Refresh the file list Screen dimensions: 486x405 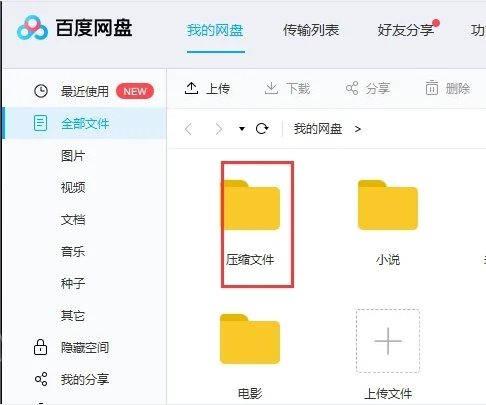(x=262, y=128)
